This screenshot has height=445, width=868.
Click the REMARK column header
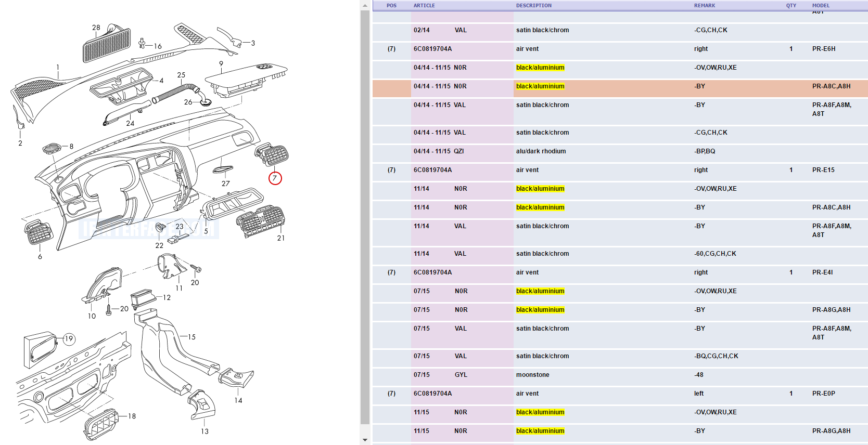point(705,6)
